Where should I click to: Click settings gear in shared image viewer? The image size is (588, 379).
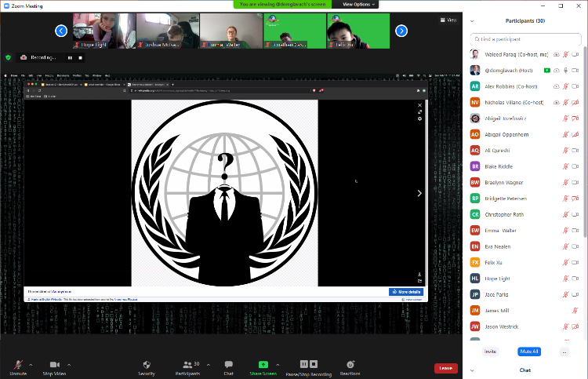(419, 119)
